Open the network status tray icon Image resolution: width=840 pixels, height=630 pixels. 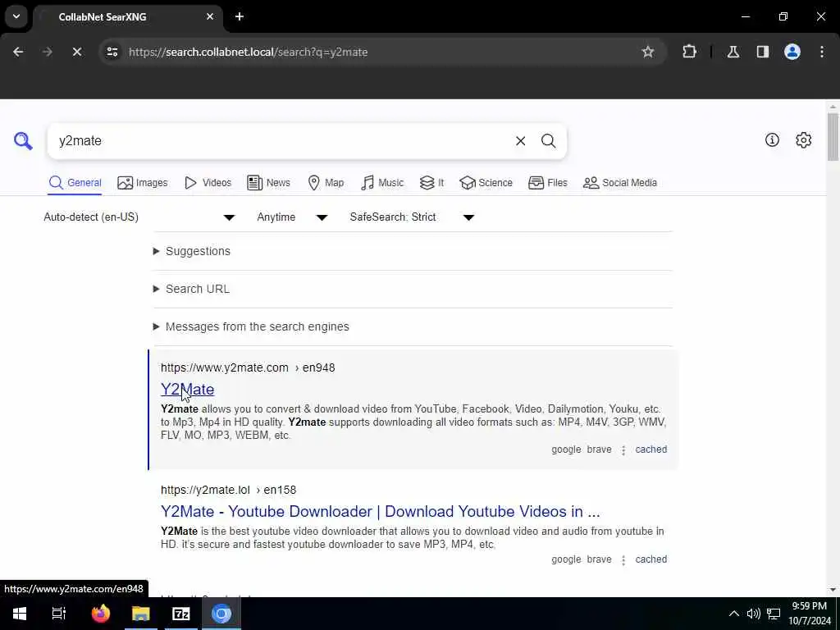774,614
